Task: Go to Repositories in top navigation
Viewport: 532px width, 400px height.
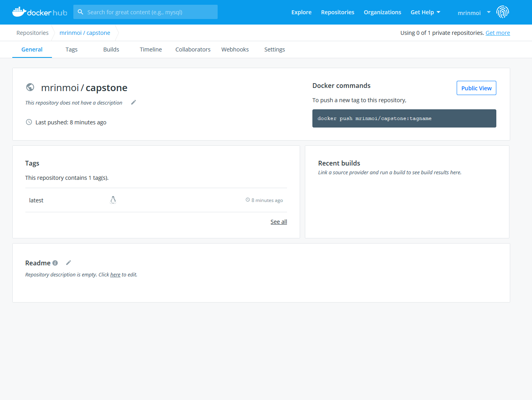Action: tap(338, 12)
